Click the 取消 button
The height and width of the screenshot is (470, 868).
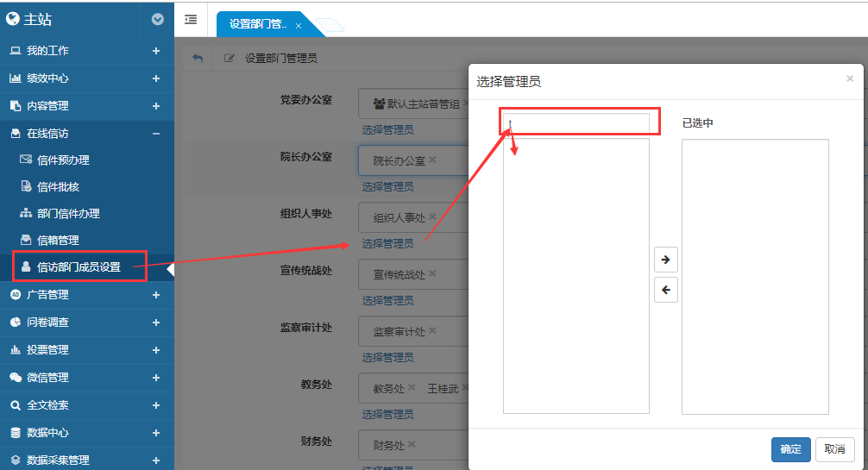pos(834,449)
